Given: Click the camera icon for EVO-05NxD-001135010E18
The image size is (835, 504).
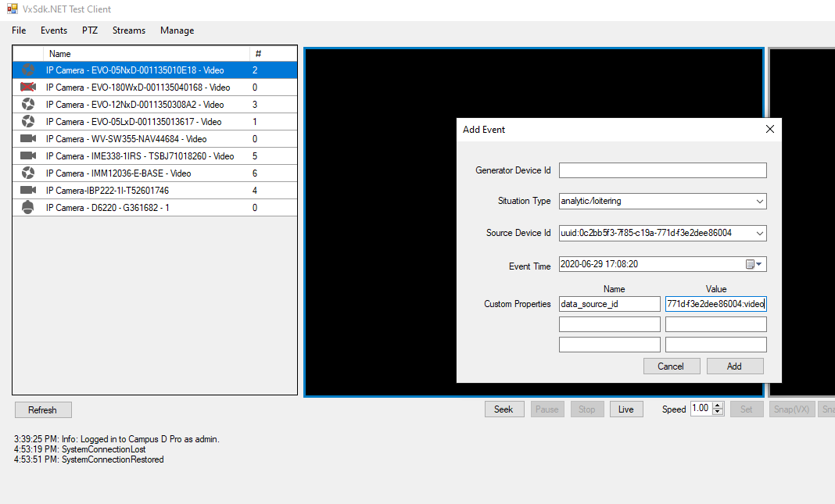Looking at the screenshot, I should tap(27, 70).
